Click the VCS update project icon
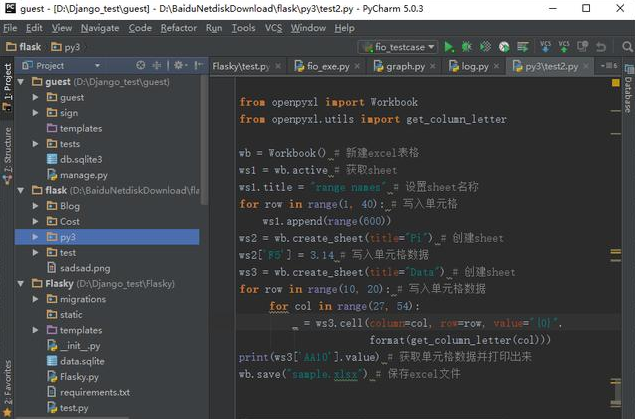This screenshot has height=419, width=635. (x=546, y=47)
